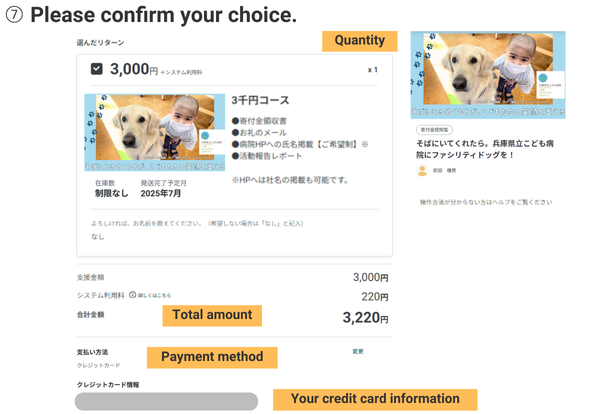Click the 変更 link to change payment
Screen dimensions: 600x414
click(358, 352)
